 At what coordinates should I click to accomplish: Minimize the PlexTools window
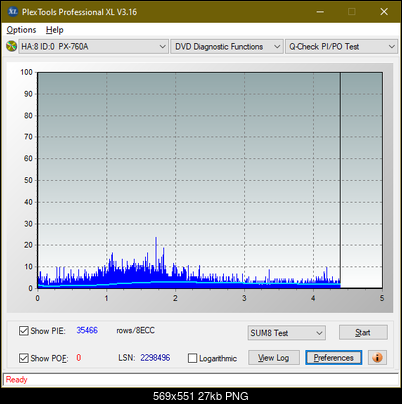tap(320, 12)
